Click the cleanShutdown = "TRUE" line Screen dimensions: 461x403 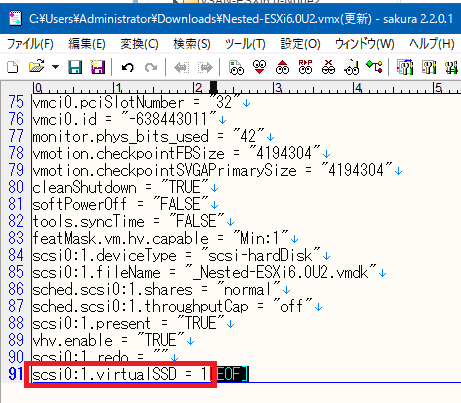pyautogui.click(x=121, y=187)
